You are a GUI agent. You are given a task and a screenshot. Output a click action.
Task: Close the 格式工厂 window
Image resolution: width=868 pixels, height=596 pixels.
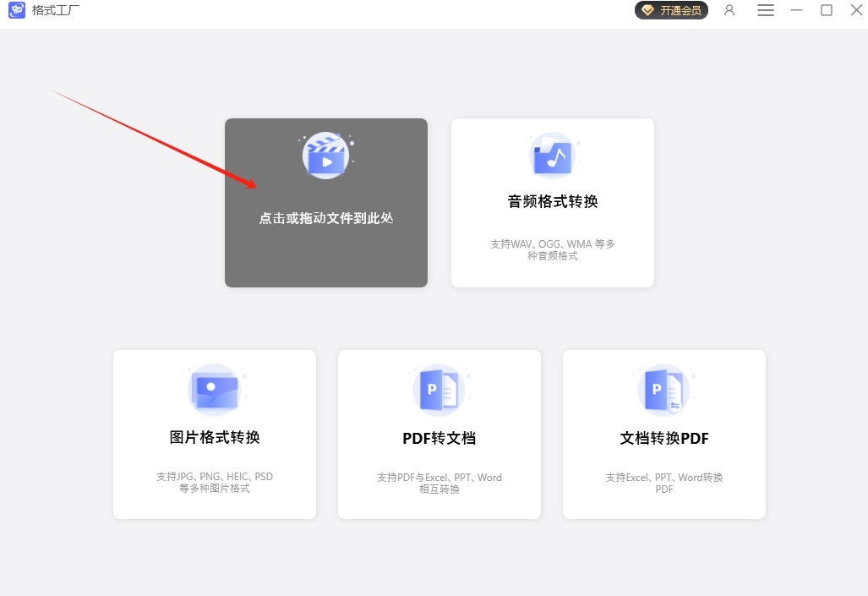click(856, 10)
